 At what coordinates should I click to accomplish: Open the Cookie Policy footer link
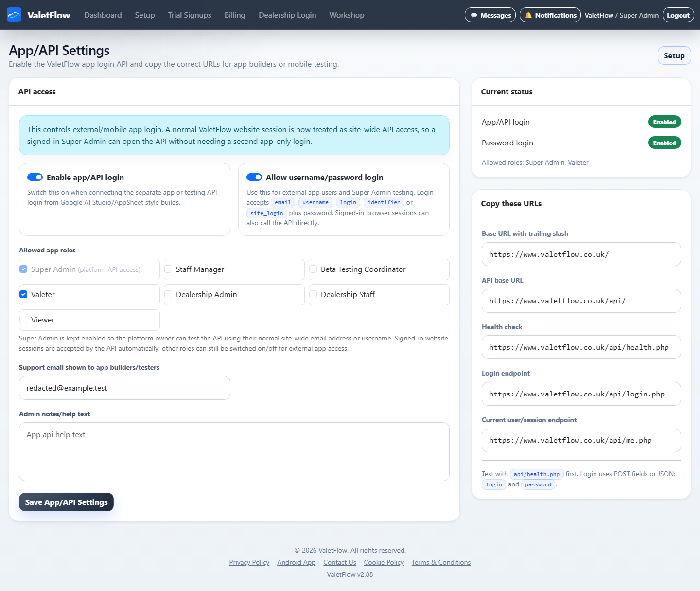(384, 562)
